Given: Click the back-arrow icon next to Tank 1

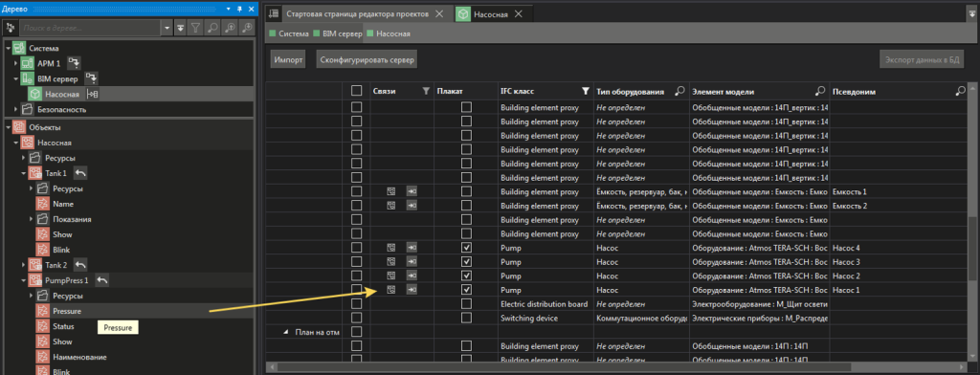Looking at the screenshot, I should pos(80,173).
